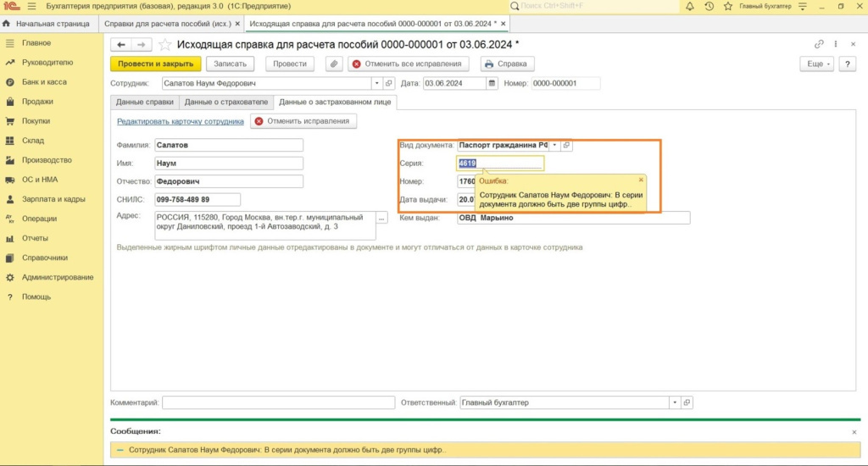Viewport: 868px width, 466px height.
Task: Click into the Серия field
Action: [x=500, y=164]
